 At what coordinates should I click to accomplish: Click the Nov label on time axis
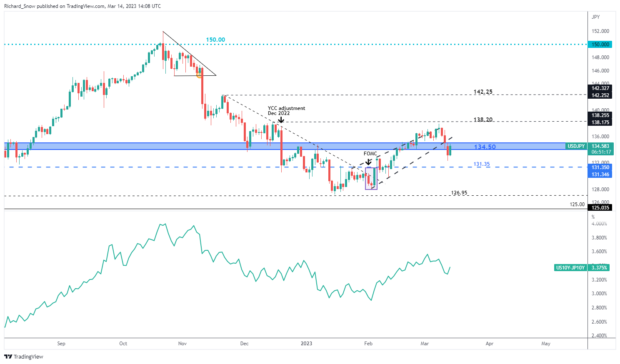[182, 344]
